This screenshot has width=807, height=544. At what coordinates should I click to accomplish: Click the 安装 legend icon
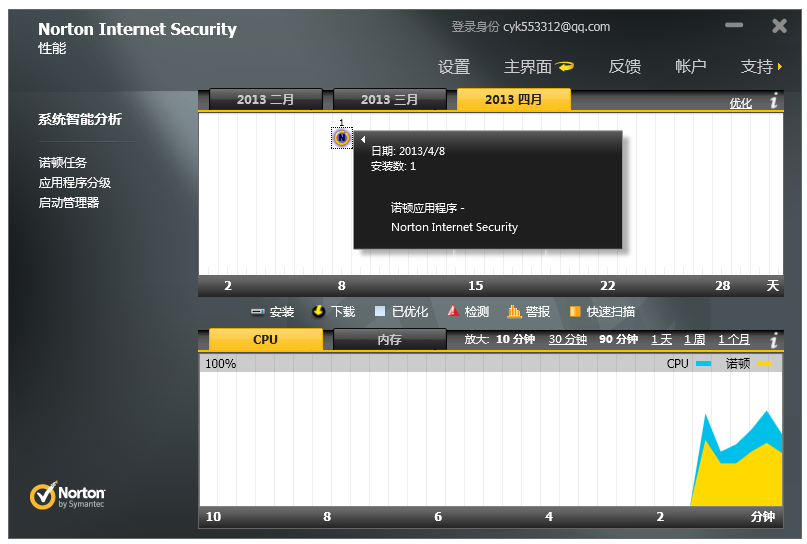pos(257,311)
